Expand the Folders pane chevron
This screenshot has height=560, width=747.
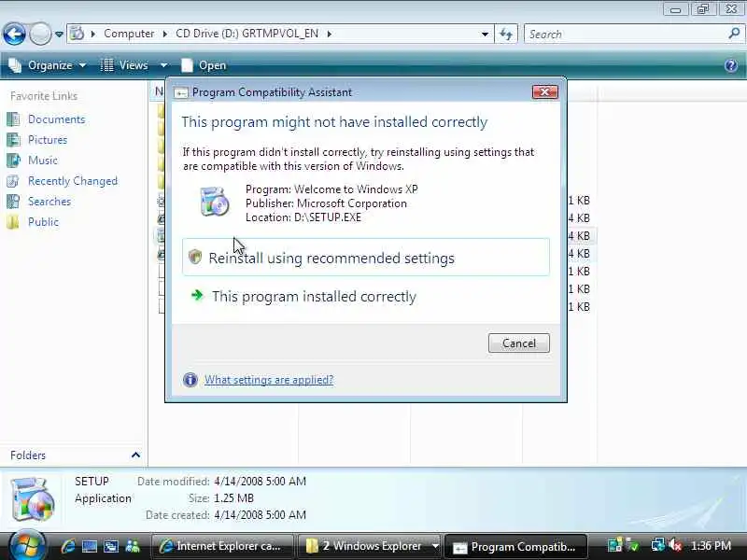(x=135, y=455)
